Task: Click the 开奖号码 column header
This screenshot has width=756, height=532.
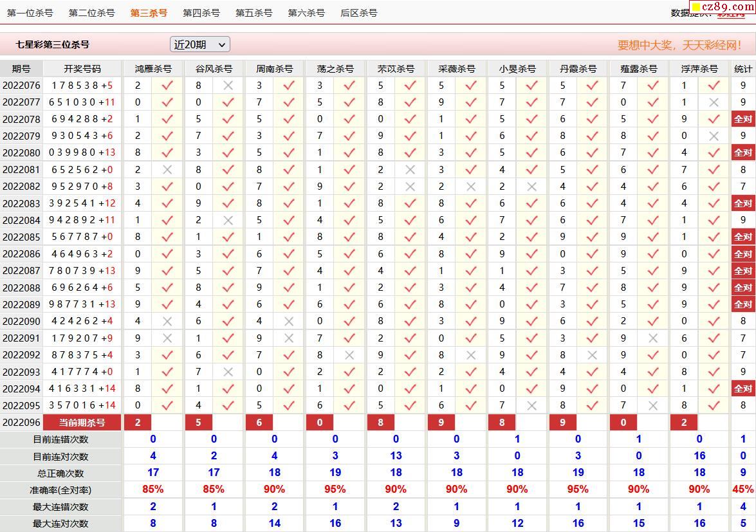Action: [82, 69]
